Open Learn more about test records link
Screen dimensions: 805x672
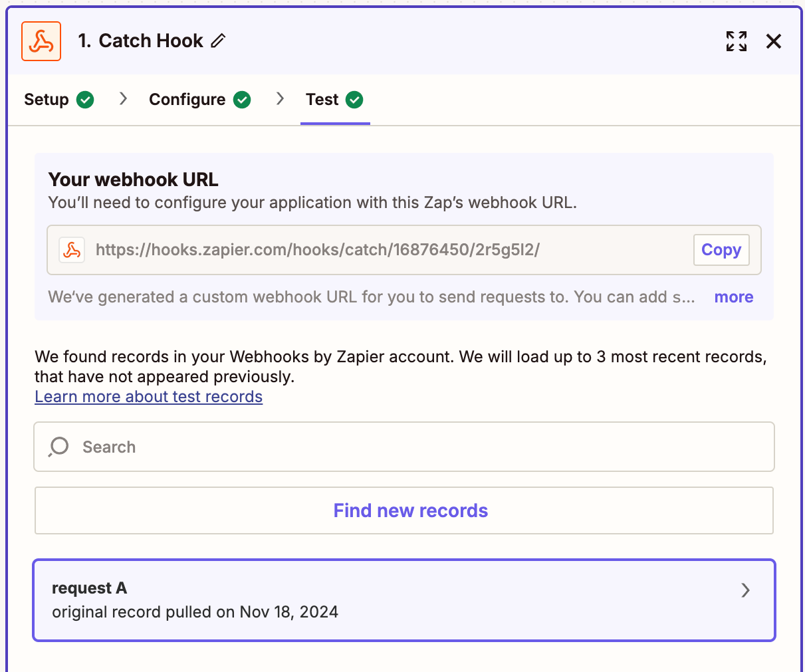coord(149,397)
